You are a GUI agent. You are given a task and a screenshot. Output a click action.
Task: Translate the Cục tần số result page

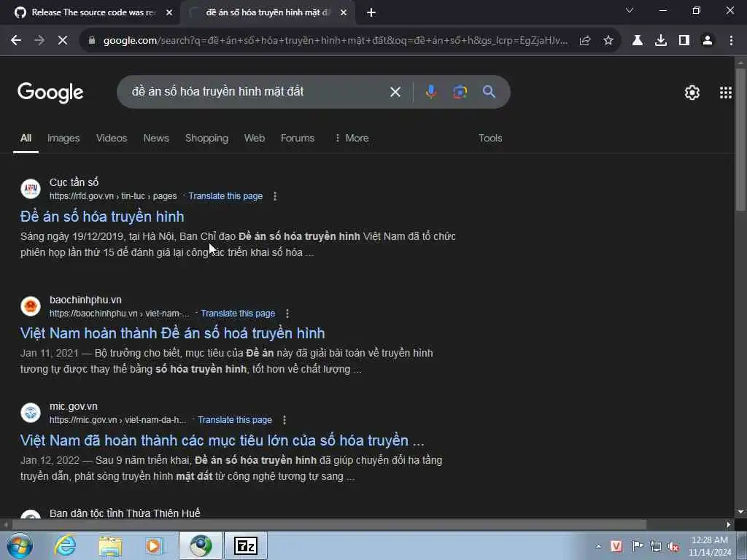click(225, 196)
